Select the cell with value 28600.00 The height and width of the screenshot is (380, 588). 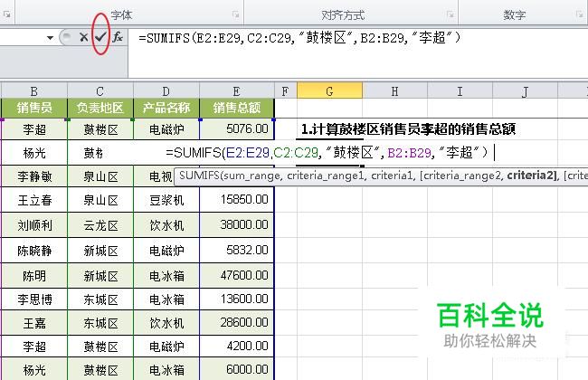click(x=237, y=323)
